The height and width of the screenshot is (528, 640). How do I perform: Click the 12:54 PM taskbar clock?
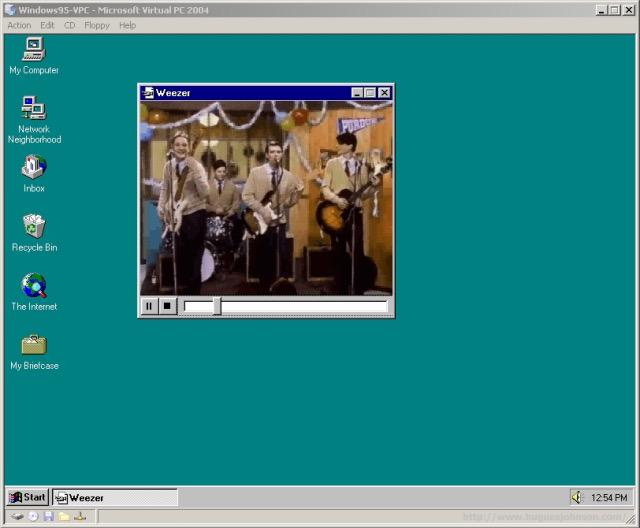click(609, 498)
